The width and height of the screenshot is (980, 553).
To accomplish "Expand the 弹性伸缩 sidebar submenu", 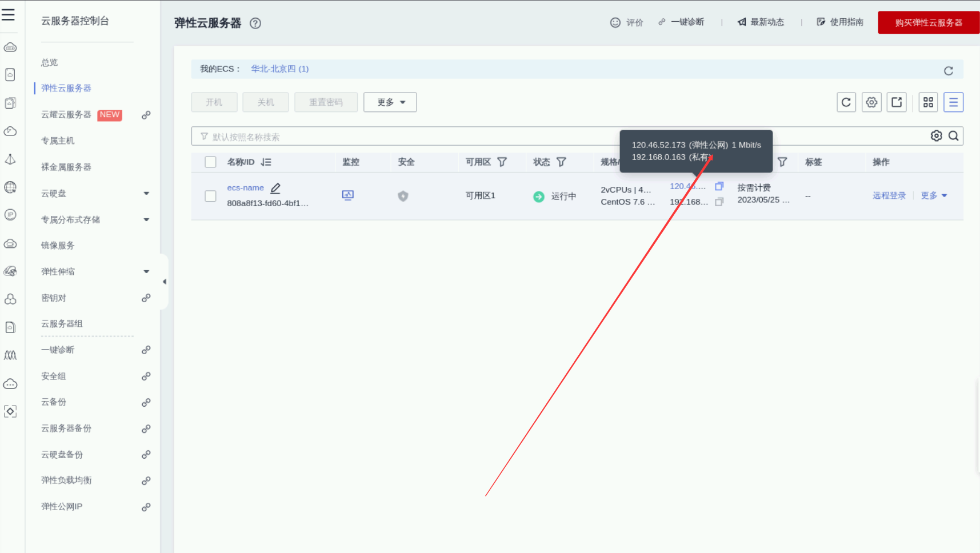I will (x=146, y=272).
